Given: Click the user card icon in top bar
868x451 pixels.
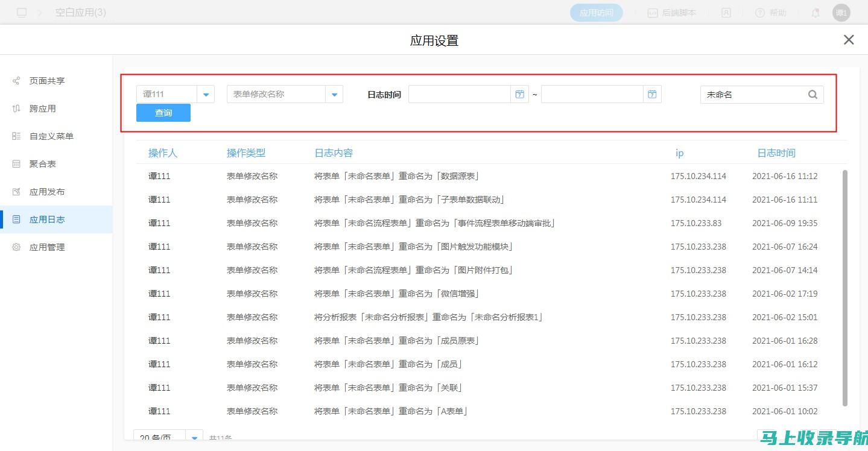Looking at the screenshot, I should [x=727, y=13].
